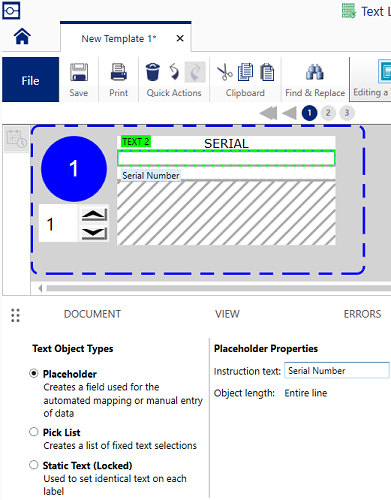391x500 pixels.
Task: Click the Clipboard group label
Action: (245, 93)
